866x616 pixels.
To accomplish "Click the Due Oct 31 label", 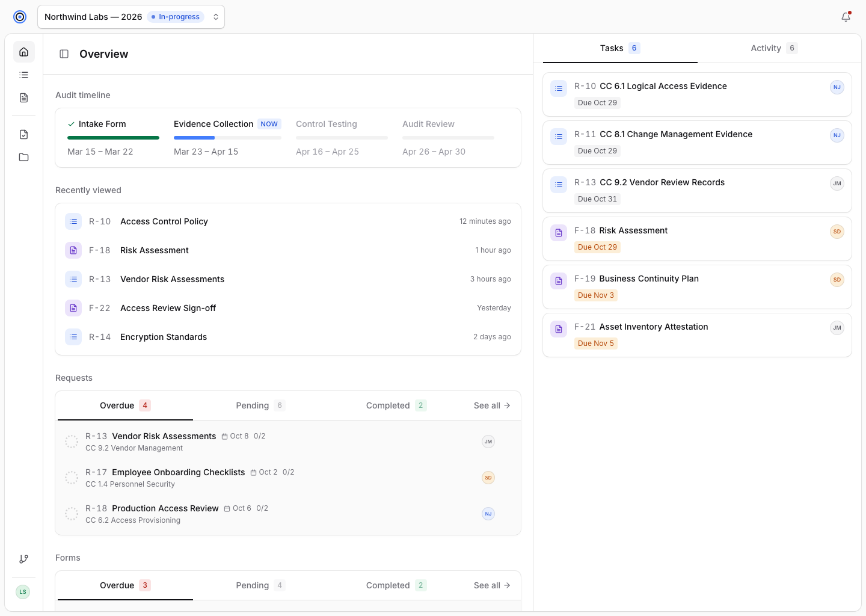I will click(x=597, y=199).
